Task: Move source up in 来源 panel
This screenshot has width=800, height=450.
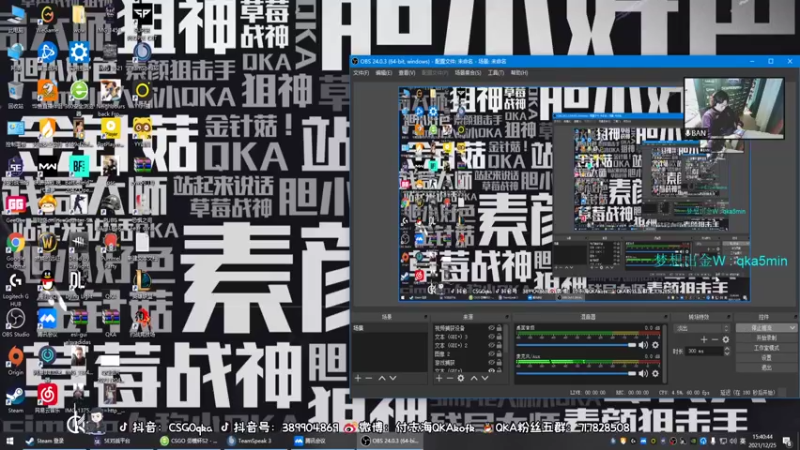Action: tap(473, 378)
